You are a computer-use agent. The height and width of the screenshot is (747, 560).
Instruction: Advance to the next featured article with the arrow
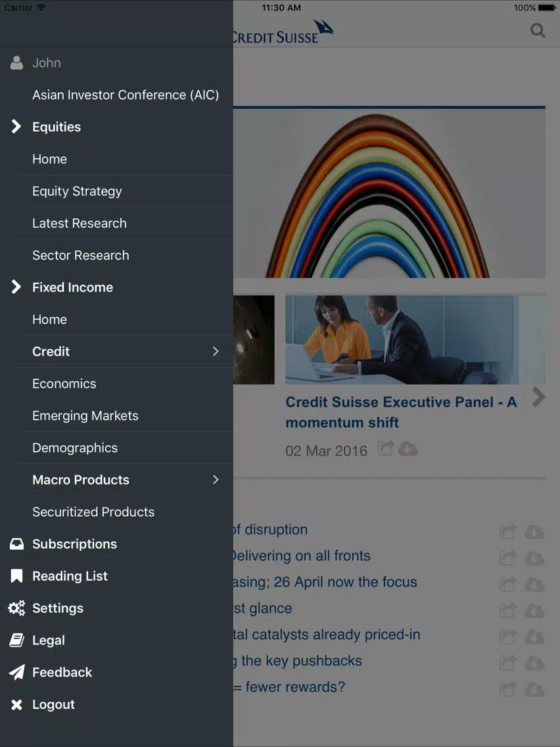coord(538,397)
